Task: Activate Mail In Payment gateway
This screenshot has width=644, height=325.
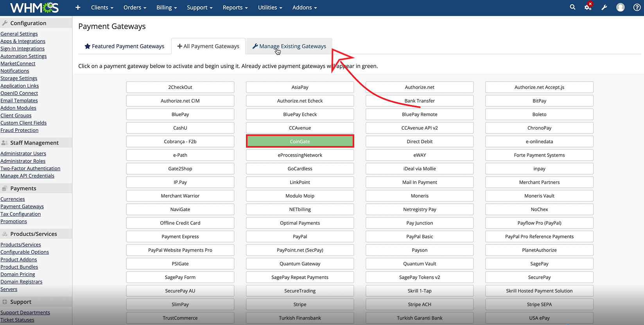Action: (420, 182)
